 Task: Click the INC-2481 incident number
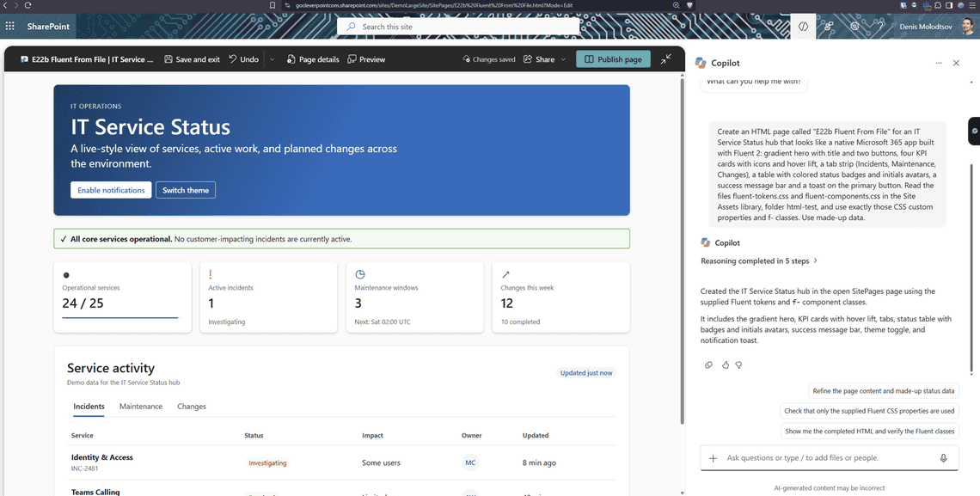point(84,468)
